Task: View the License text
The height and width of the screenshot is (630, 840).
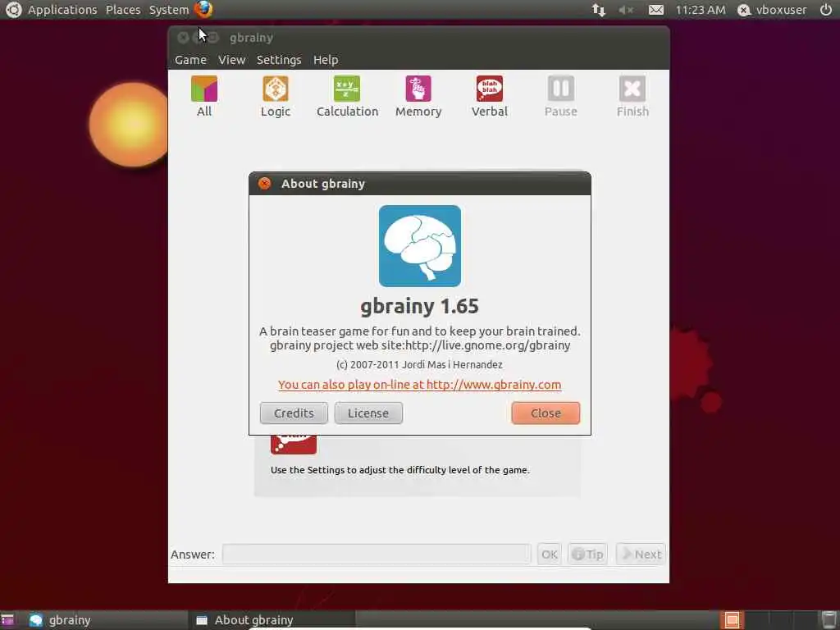Action: point(368,413)
